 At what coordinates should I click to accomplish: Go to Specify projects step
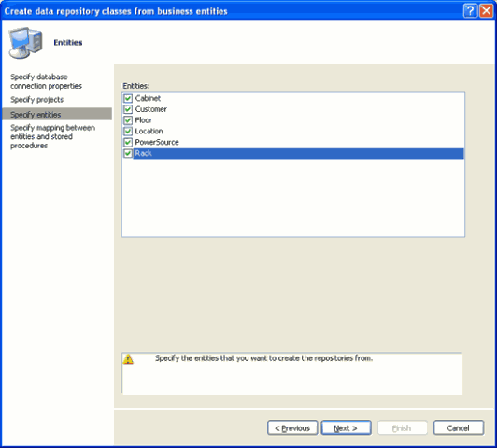click(x=36, y=100)
